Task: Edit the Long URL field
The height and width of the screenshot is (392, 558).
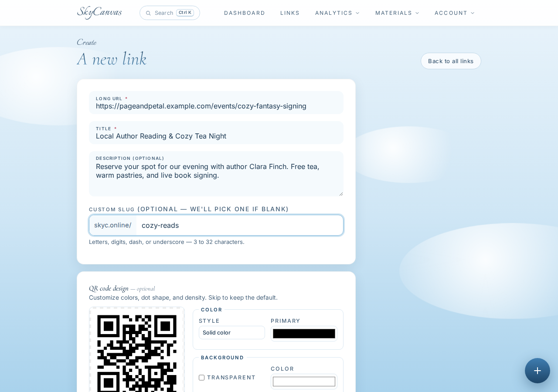Action: pos(216,103)
